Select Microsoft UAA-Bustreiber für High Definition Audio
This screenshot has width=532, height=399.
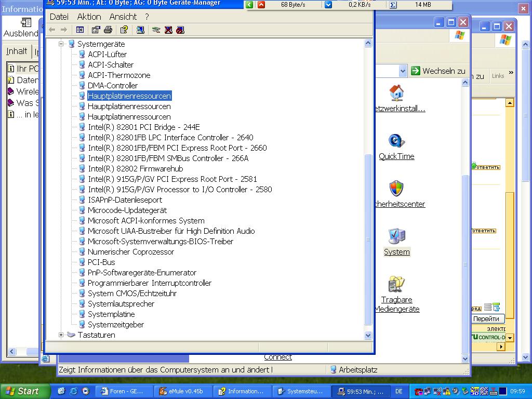click(x=171, y=231)
